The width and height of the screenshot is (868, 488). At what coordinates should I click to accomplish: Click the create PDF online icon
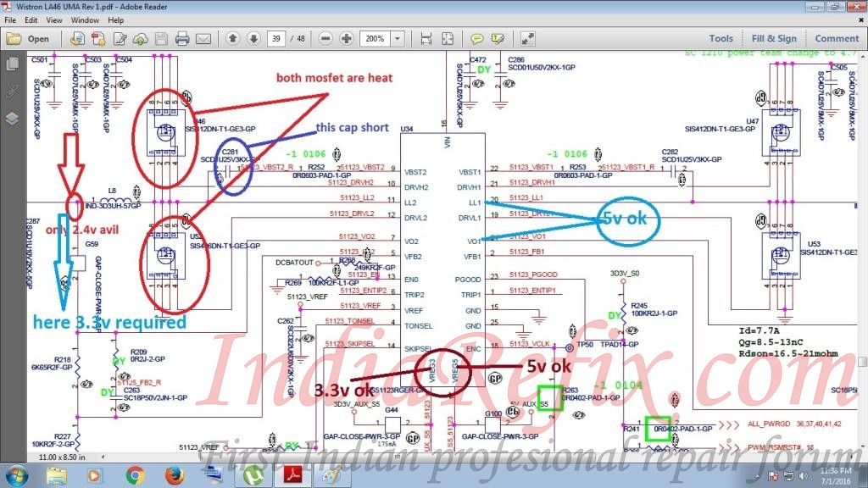(77, 39)
